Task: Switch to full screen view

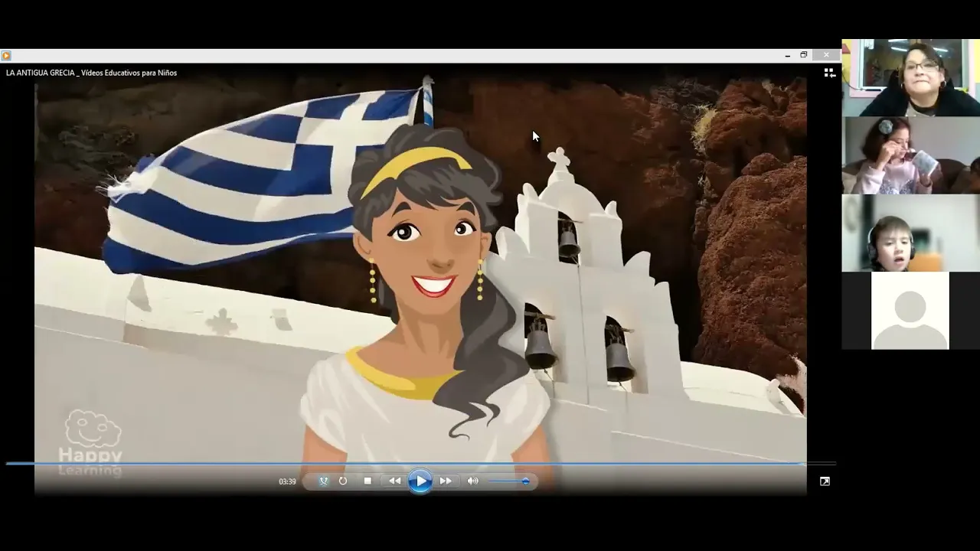Action: tap(825, 481)
